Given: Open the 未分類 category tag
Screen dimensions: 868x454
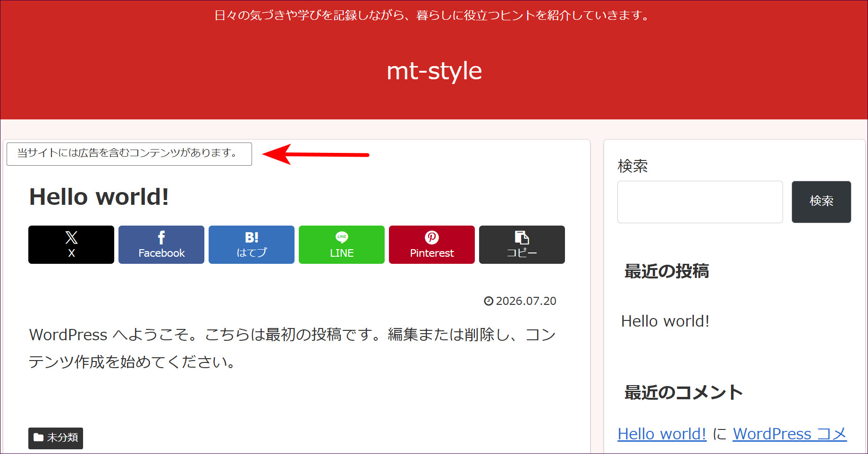Looking at the screenshot, I should coord(56,438).
